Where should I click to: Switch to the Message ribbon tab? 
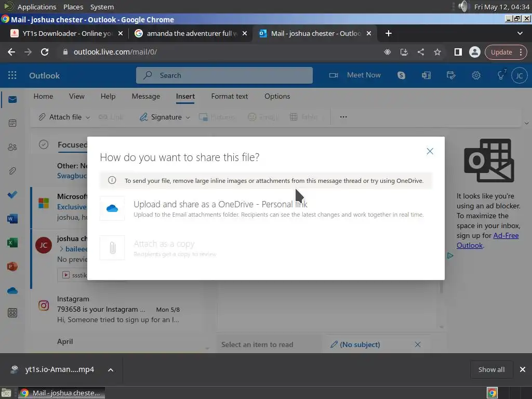[146, 96]
